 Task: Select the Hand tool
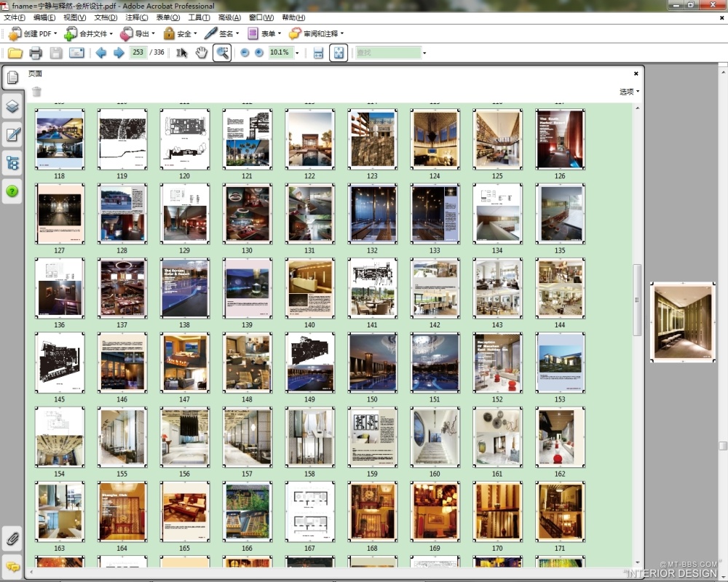pos(202,52)
